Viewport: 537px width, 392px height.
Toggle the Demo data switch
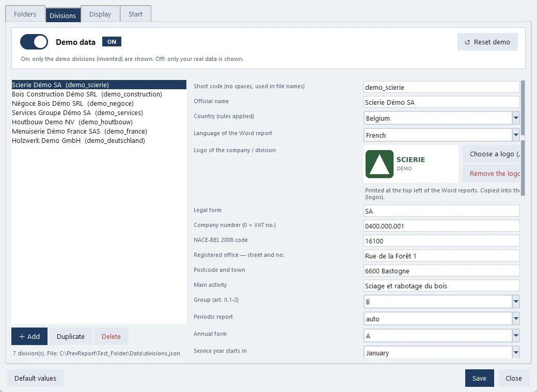click(34, 42)
